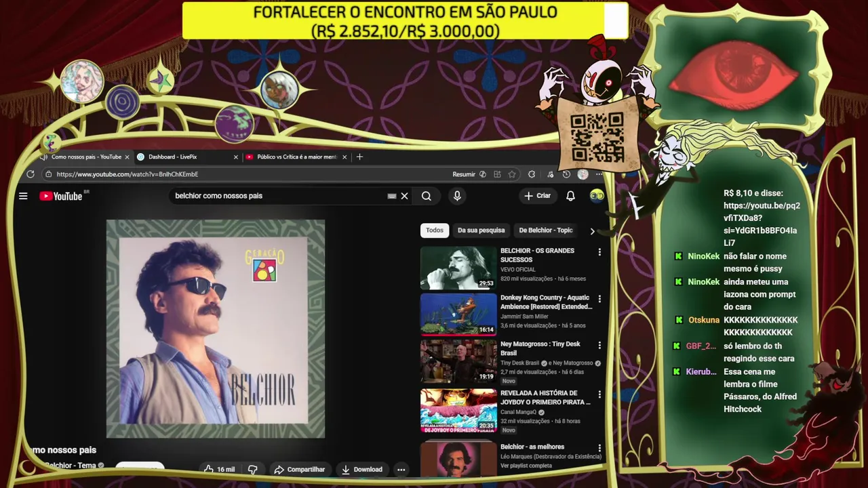Close the Como nossos pais tab
The height and width of the screenshot is (488, 868).
pos(127,157)
